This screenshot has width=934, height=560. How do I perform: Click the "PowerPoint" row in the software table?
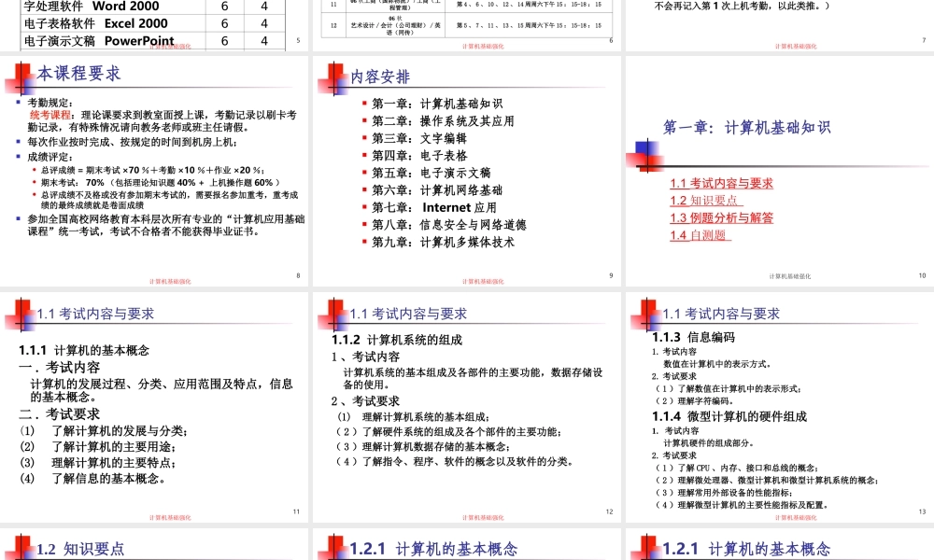(93, 40)
